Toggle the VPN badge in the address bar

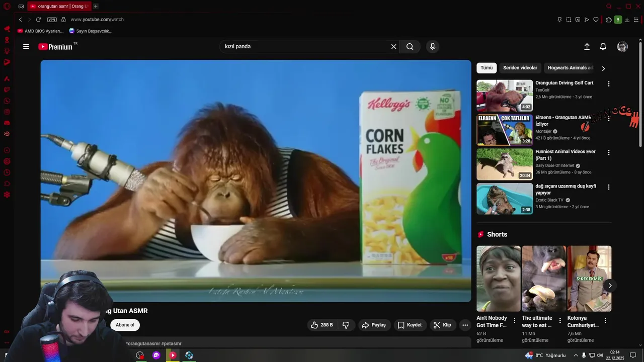52,20
